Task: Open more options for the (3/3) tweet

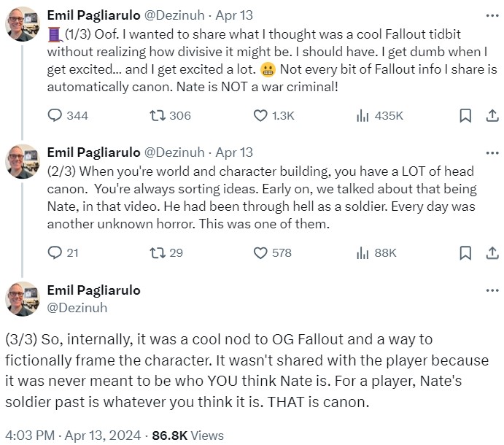Action: 492,290
